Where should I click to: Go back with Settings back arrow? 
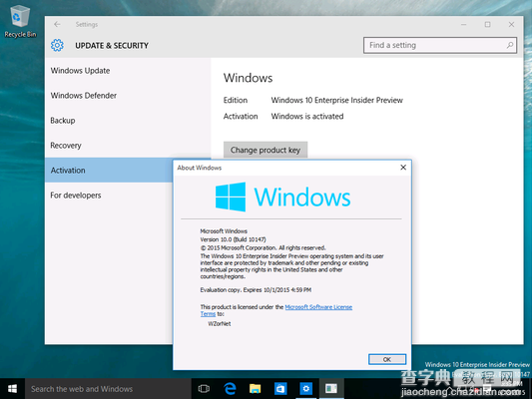tap(57, 24)
